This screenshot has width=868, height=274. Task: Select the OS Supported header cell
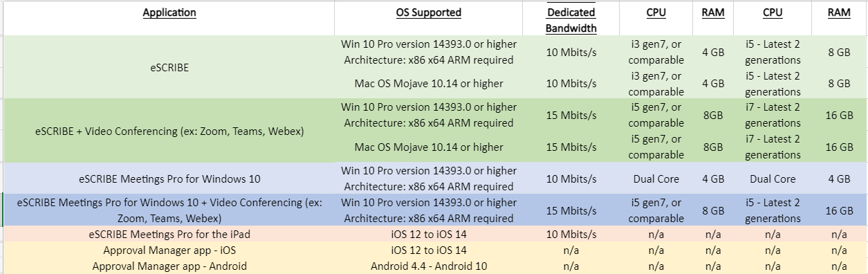429,12
